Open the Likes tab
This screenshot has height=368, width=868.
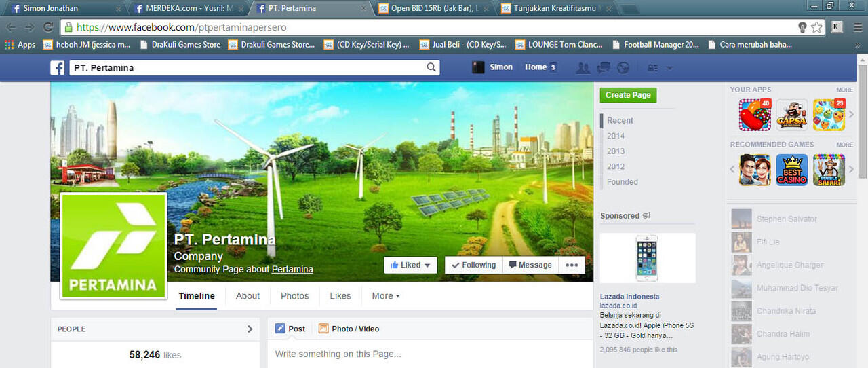340,296
